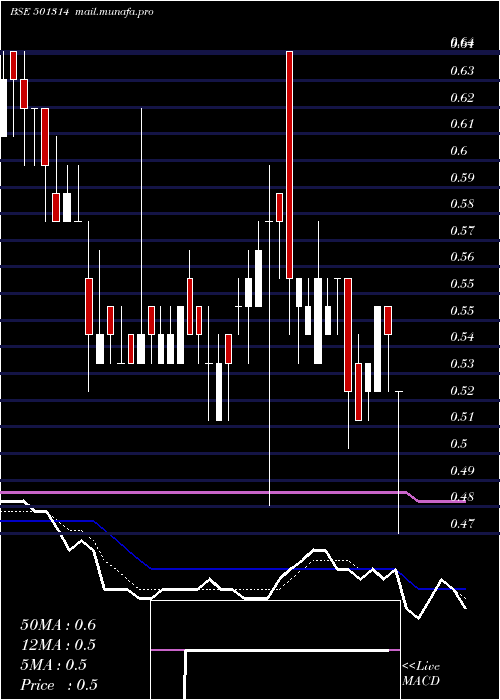
Task: Click the Price : 0.5 readout
Action: click(59, 685)
